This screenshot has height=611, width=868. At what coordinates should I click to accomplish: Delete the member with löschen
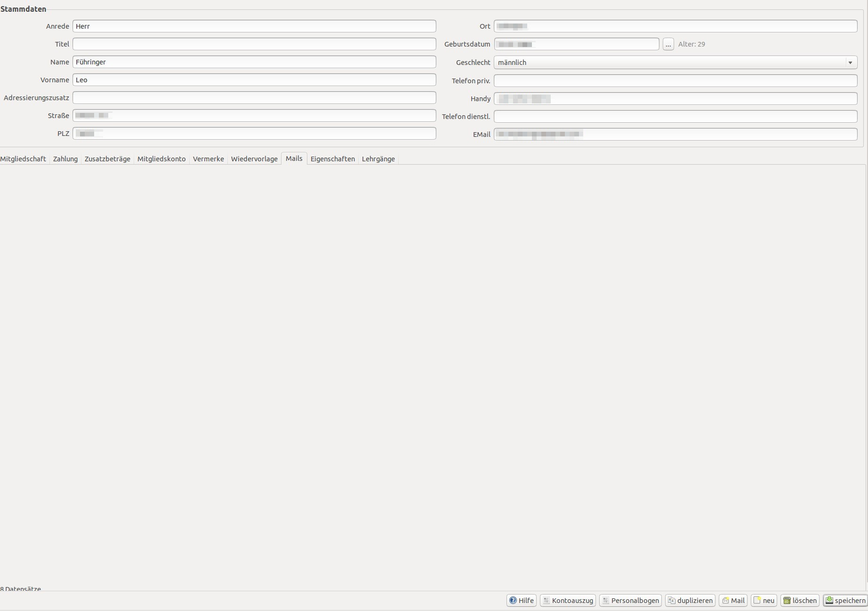pos(800,601)
